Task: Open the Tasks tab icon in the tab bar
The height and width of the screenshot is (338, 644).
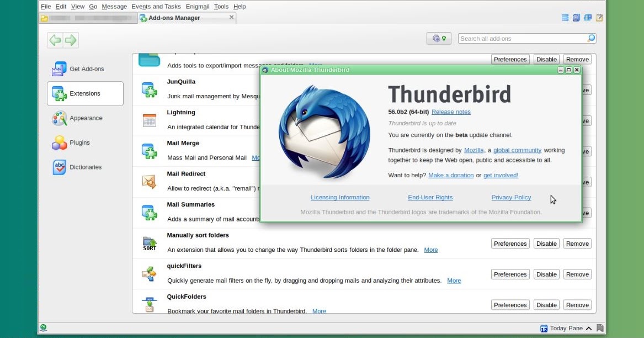Action: coord(599,18)
